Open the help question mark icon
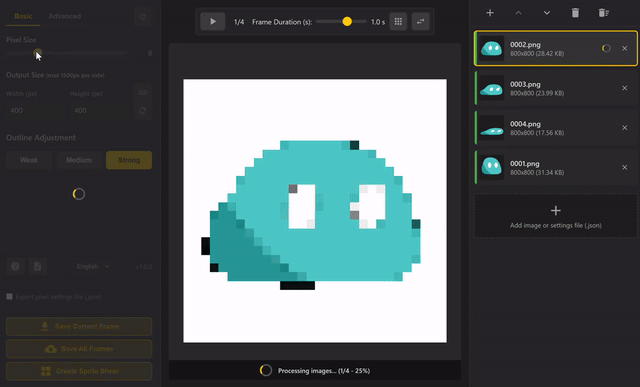640x387 pixels. click(x=16, y=267)
